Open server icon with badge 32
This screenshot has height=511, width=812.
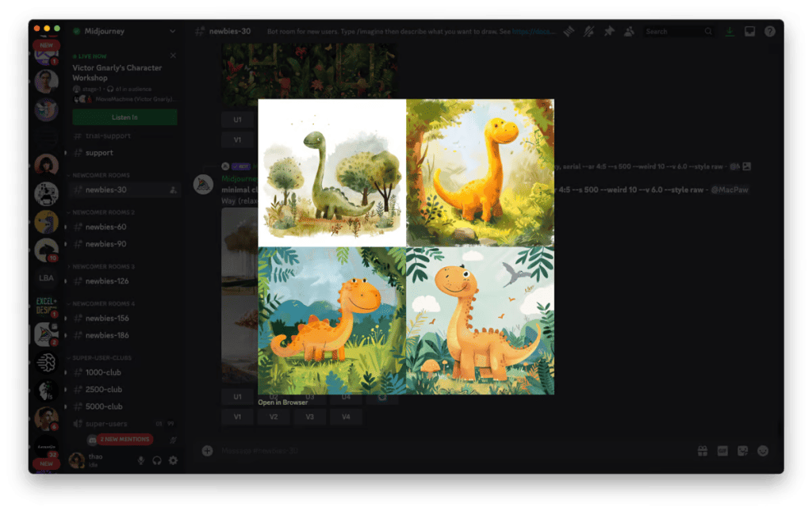coord(46,446)
